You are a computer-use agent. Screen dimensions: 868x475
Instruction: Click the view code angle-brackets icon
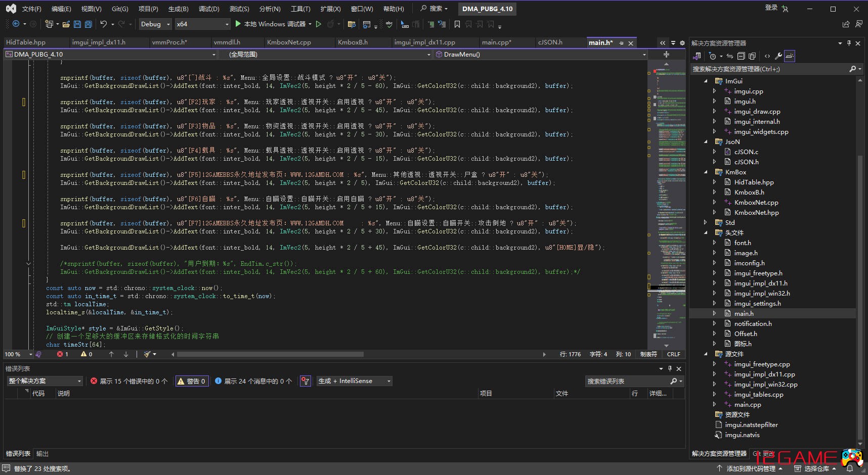767,56
